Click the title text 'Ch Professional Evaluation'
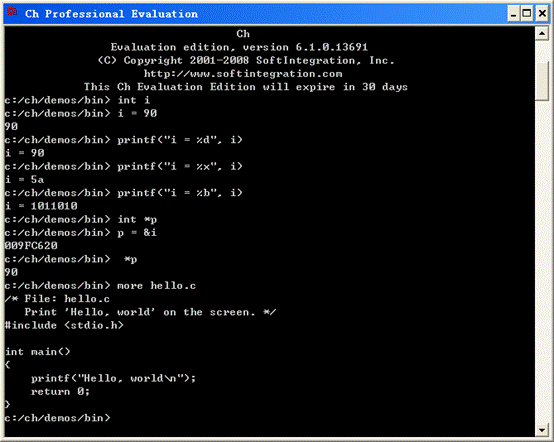 (111, 14)
